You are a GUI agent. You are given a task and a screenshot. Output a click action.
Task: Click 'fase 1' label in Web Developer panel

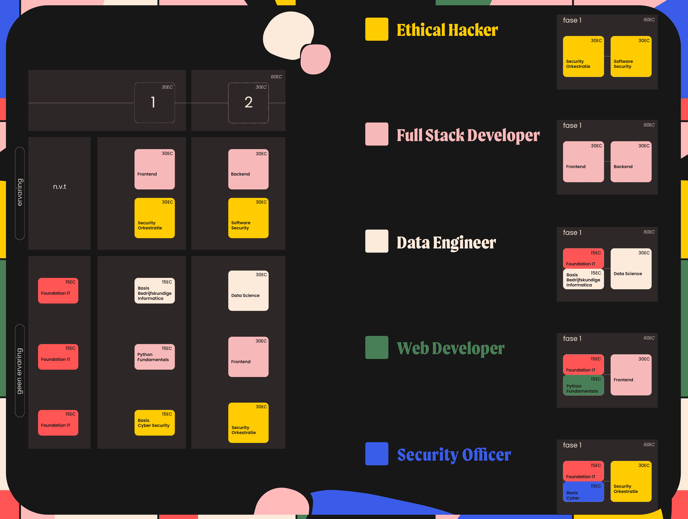tap(572, 339)
